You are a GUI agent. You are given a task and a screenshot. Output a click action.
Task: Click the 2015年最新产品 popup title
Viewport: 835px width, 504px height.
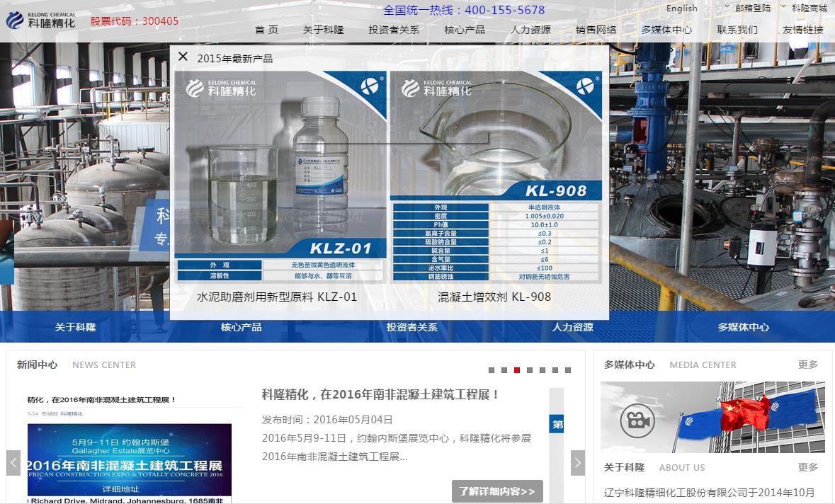(235, 59)
